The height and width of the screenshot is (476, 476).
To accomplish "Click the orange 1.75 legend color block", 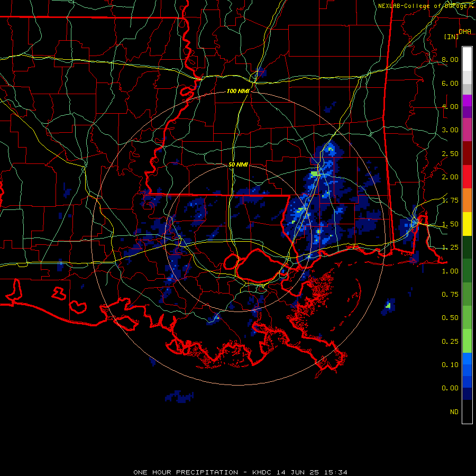I will [467, 200].
